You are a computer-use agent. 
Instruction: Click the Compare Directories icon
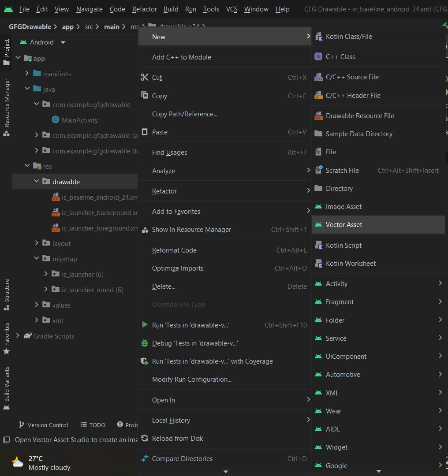tap(145, 458)
